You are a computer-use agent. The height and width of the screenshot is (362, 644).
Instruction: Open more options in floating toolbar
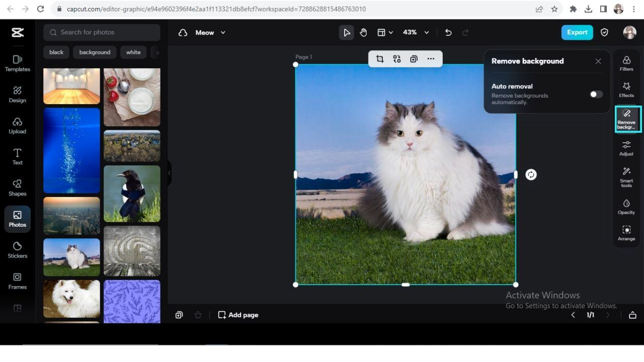coord(431,59)
